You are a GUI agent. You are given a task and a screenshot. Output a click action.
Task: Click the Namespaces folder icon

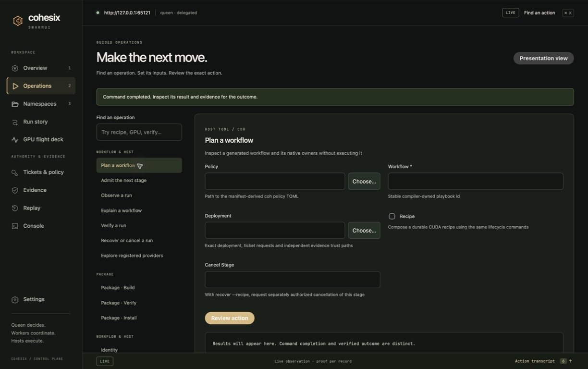coord(15,104)
